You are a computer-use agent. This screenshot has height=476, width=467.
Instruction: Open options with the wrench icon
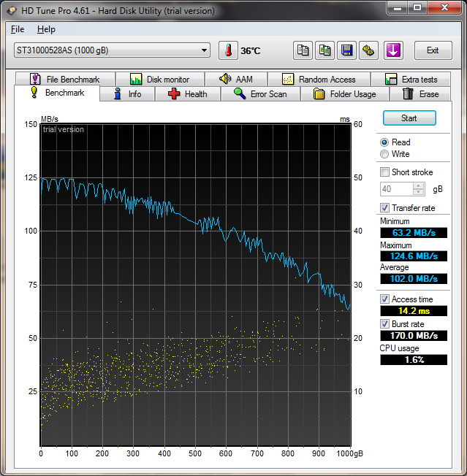(x=369, y=50)
